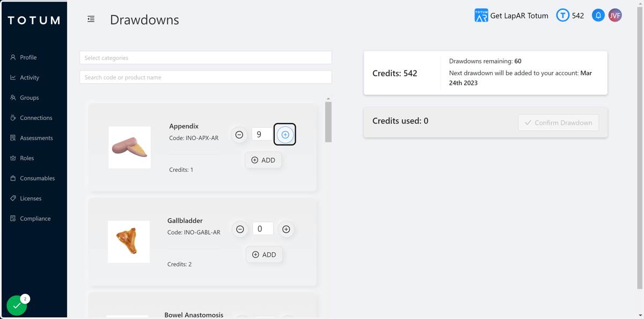Increase Gallbladder quantity with plus button
The image size is (644, 319).
point(286,229)
